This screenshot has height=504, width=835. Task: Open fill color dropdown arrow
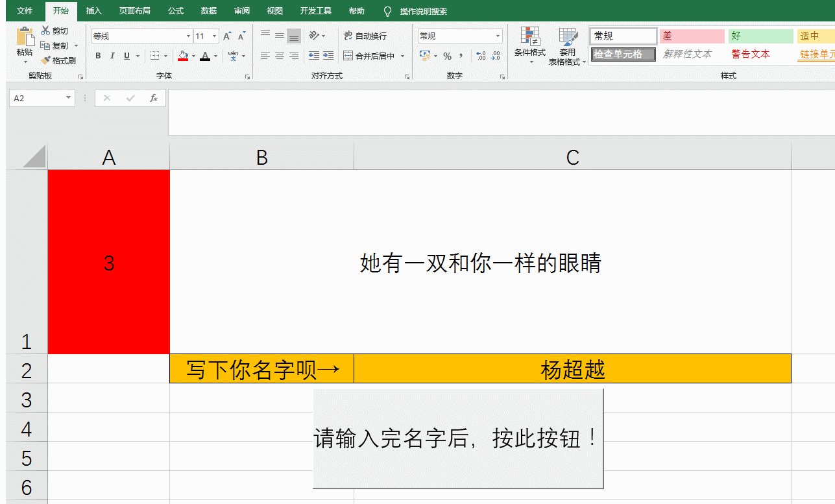click(x=193, y=56)
